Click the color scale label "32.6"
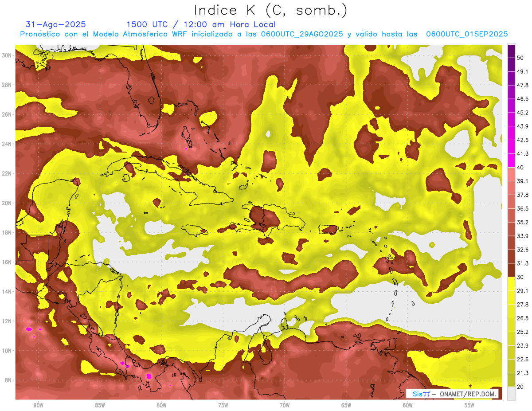The width and height of the screenshot is (532, 411). [523, 250]
